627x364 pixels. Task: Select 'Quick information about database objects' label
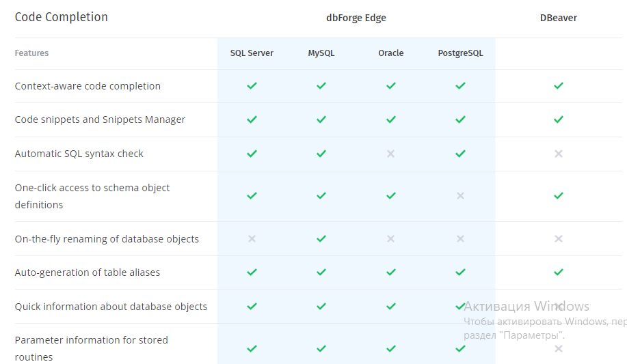pyautogui.click(x=111, y=307)
